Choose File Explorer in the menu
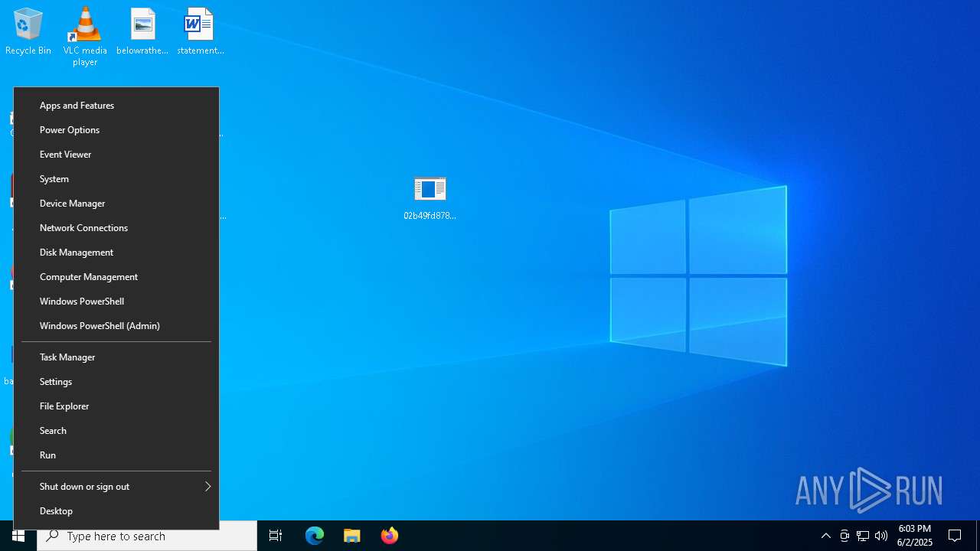The width and height of the screenshot is (980, 551). coord(116,406)
